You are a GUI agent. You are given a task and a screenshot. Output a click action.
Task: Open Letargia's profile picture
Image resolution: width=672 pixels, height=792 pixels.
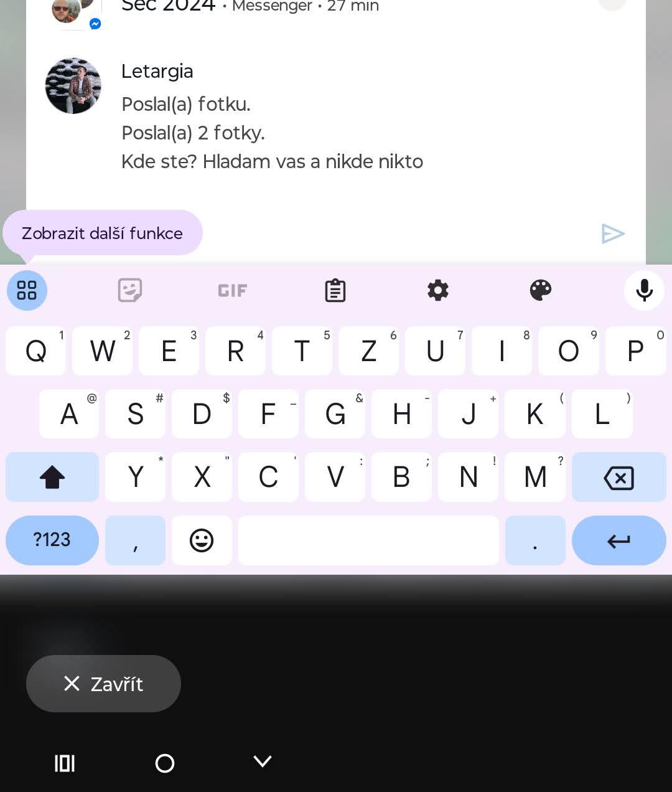[x=73, y=86]
